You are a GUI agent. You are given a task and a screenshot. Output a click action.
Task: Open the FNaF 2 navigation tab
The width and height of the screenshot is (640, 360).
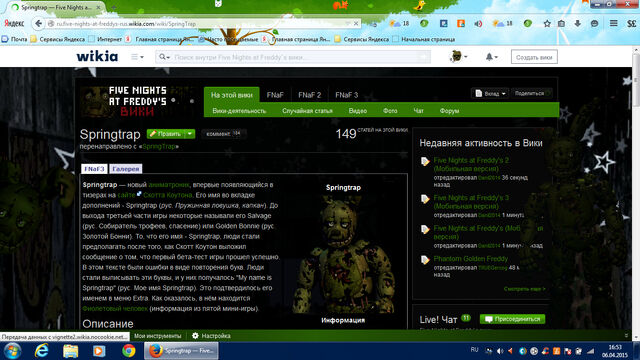[309, 95]
